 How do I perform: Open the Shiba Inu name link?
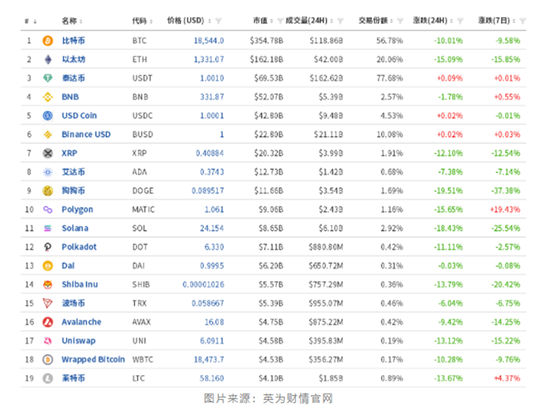80,284
